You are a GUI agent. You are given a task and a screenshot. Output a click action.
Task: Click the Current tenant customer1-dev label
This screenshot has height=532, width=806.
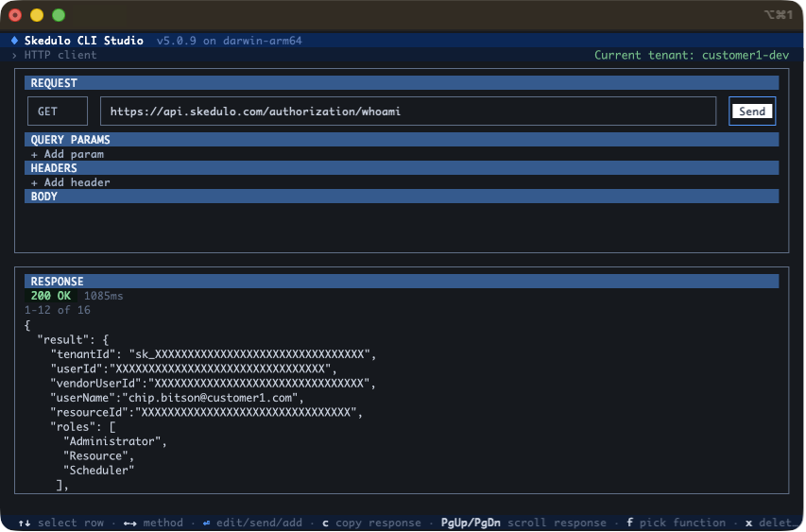pos(692,55)
